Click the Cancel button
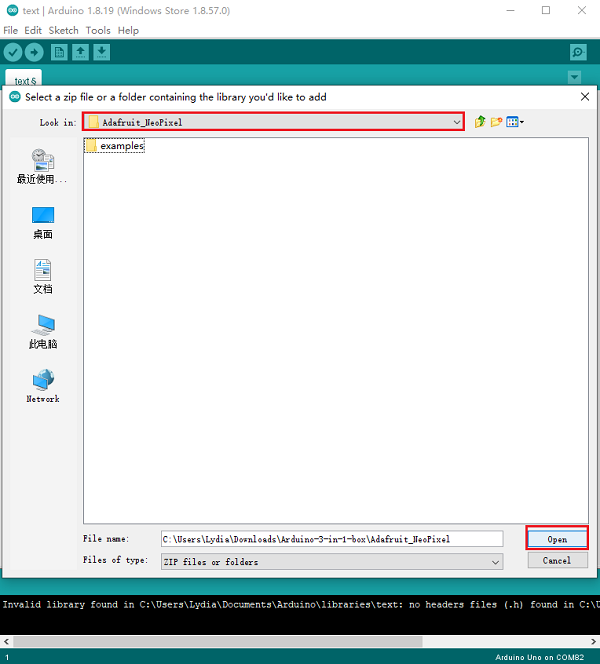Image resolution: width=600 pixels, height=664 pixels. pos(557,560)
